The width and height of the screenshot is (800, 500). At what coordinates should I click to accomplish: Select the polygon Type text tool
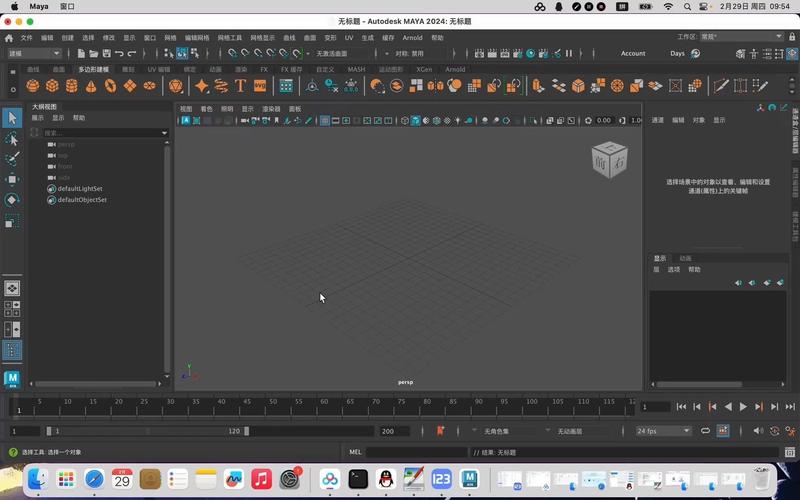pos(240,86)
